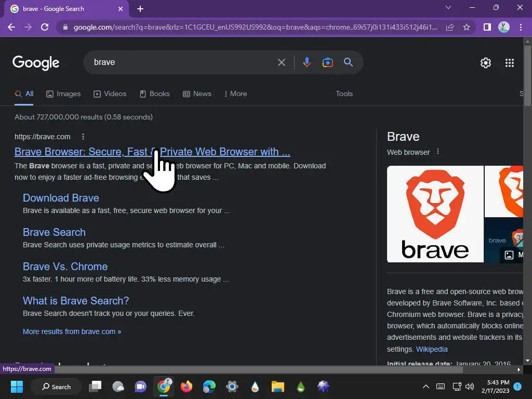The width and height of the screenshot is (532, 399).
Task: Open the Brave Vs. Chrome link
Action: pos(65,267)
